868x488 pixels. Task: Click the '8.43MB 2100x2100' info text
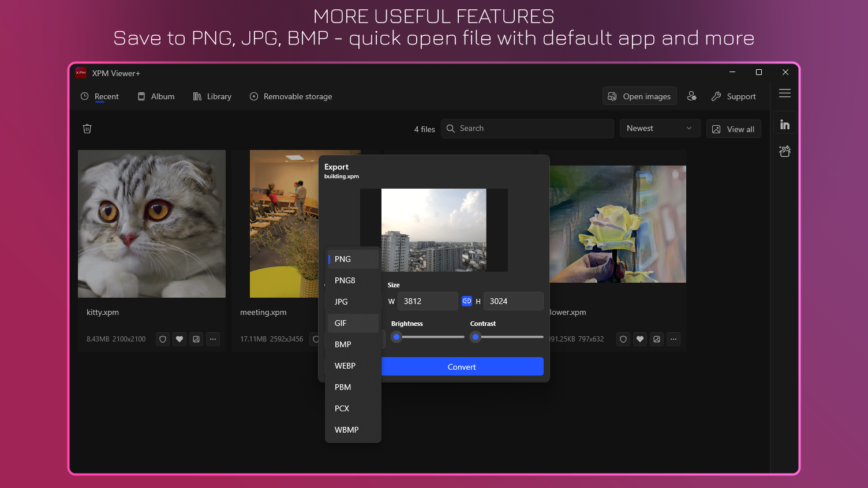click(x=116, y=339)
